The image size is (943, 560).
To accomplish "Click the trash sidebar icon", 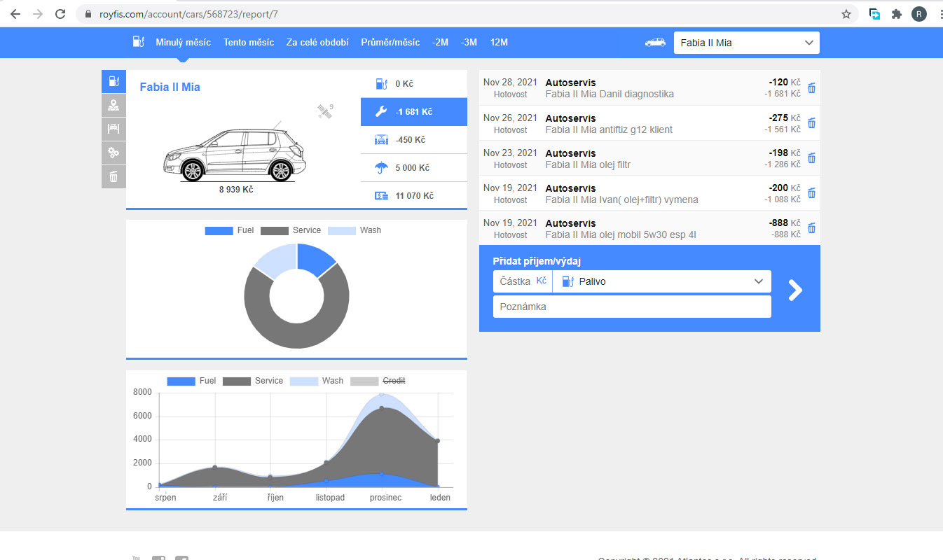I will tap(113, 176).
